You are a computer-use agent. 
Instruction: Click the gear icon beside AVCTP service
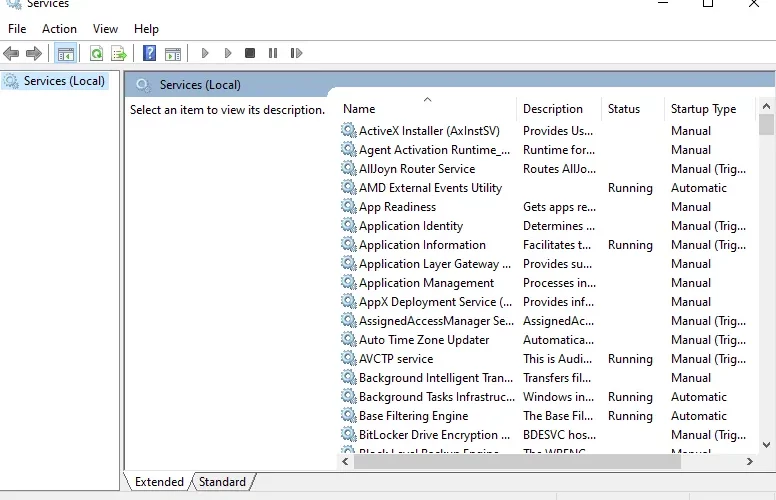coord(348,358)
